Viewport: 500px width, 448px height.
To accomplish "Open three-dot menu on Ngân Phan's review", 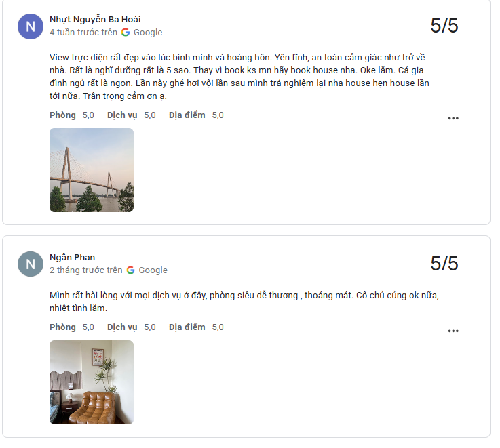I will coord(453,331).
